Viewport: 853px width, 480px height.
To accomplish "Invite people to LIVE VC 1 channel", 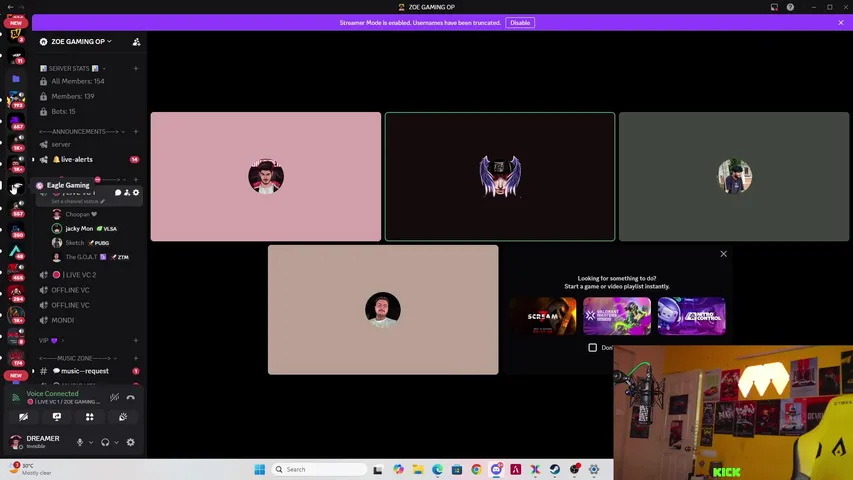I will [x=127, y=192].
